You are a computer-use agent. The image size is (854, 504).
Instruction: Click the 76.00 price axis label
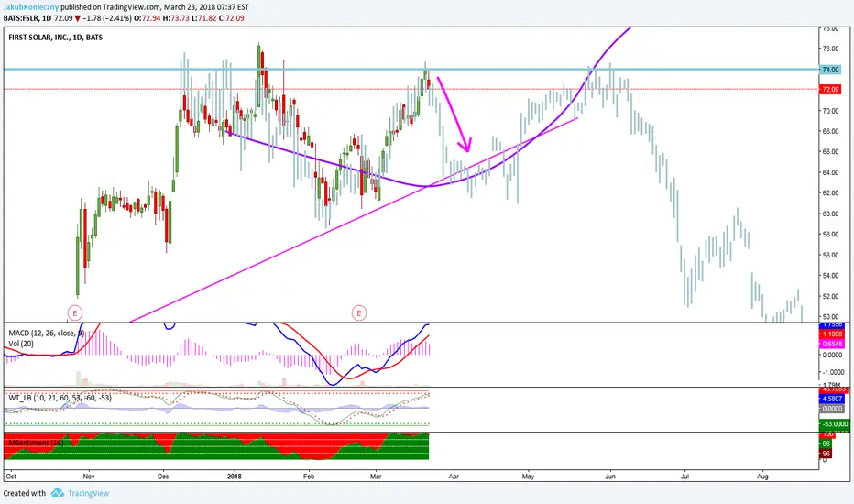click(830, 49)
